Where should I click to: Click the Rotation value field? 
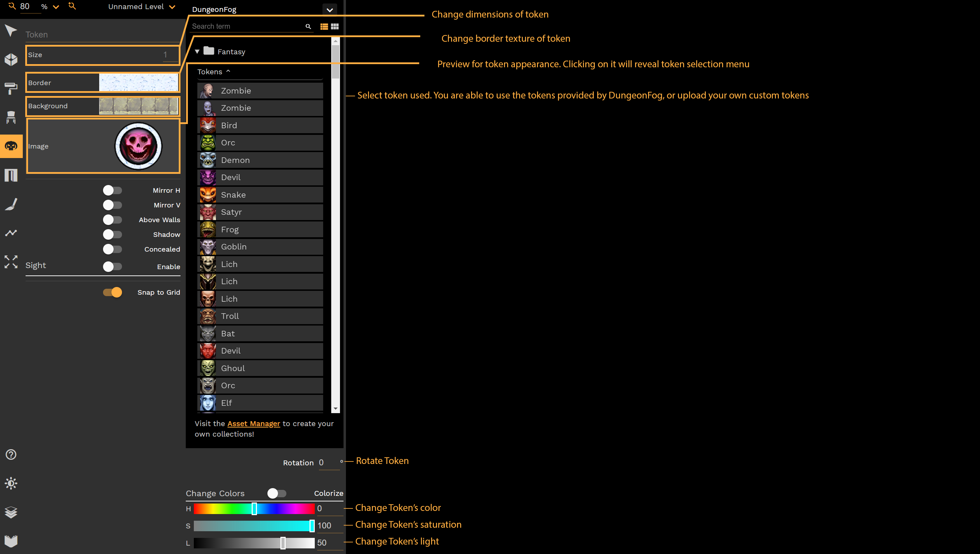[x=328, y=463]
